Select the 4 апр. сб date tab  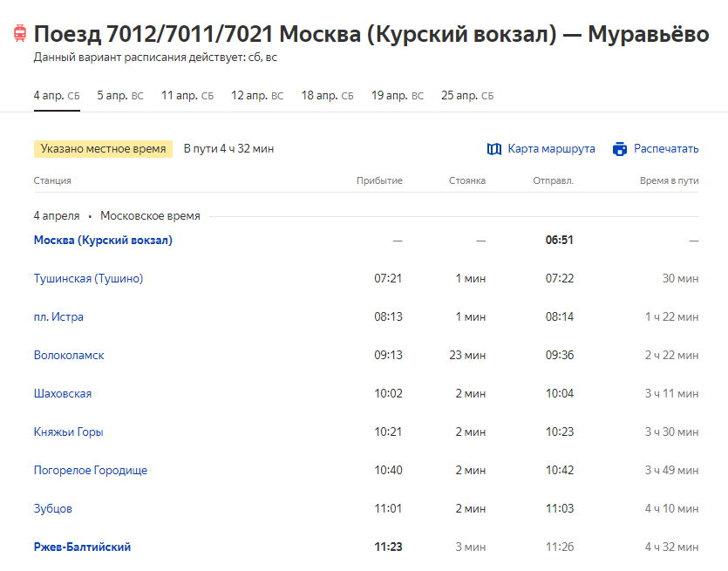57,96
